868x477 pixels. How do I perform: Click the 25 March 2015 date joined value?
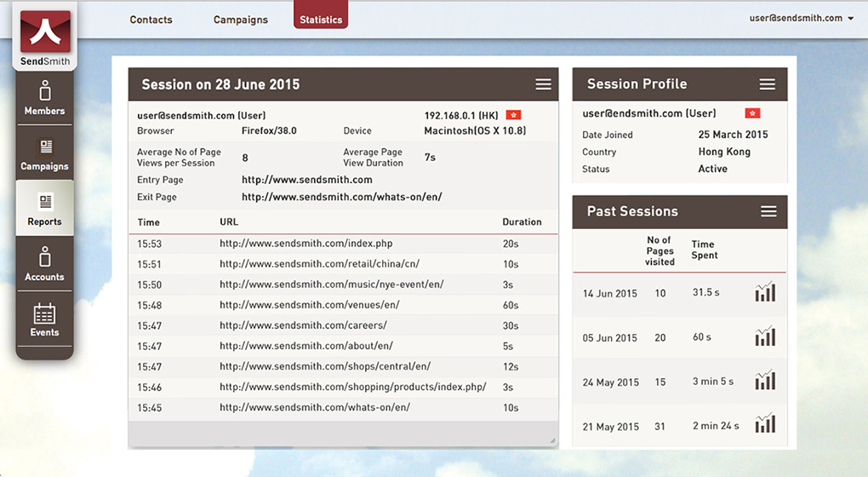click(x=733, y=135)
